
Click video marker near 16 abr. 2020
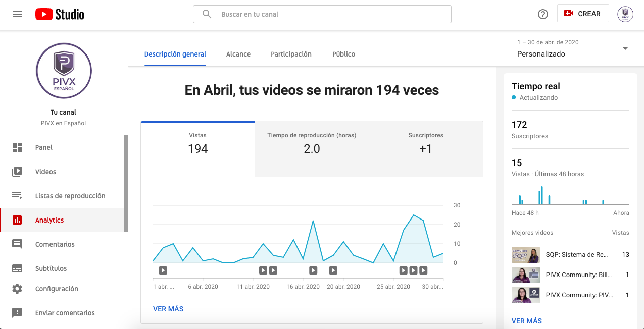click(313, 270)
